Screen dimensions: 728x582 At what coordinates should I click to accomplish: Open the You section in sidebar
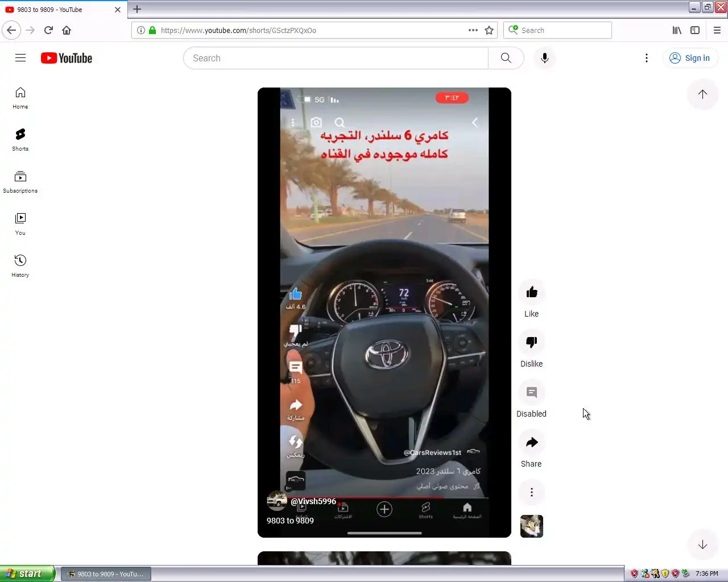20,224
